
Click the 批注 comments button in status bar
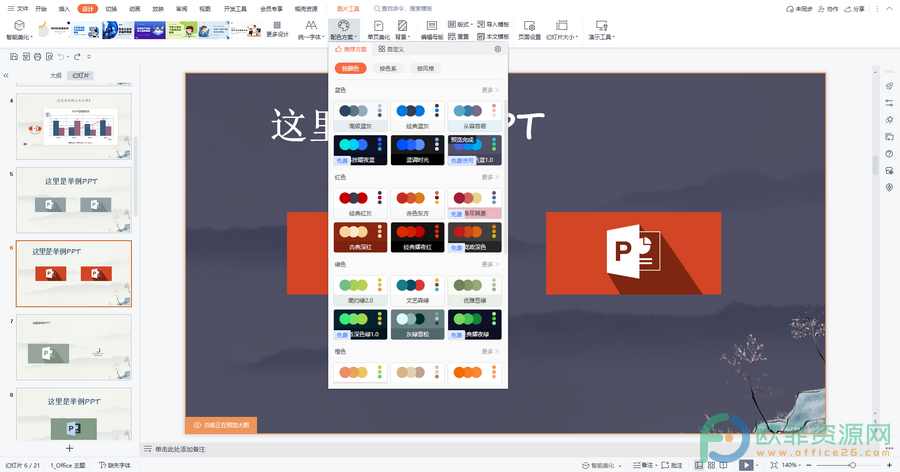point(672,465)
